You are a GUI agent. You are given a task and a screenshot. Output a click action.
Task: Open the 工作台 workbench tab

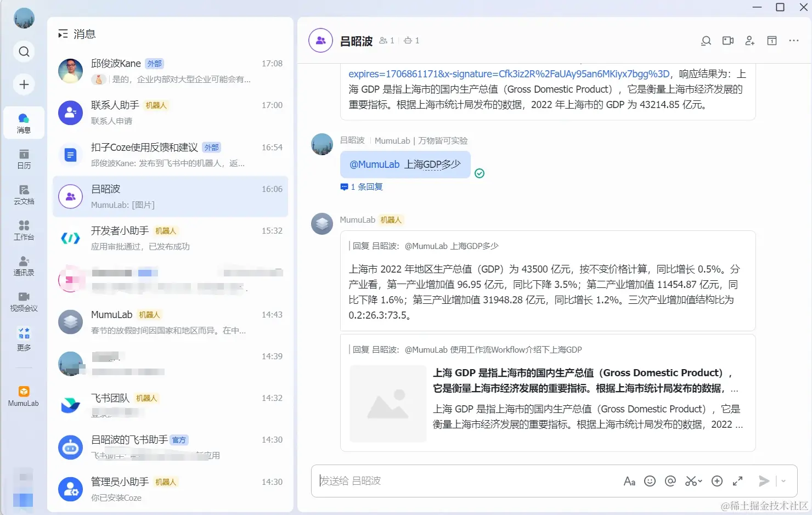24,230
